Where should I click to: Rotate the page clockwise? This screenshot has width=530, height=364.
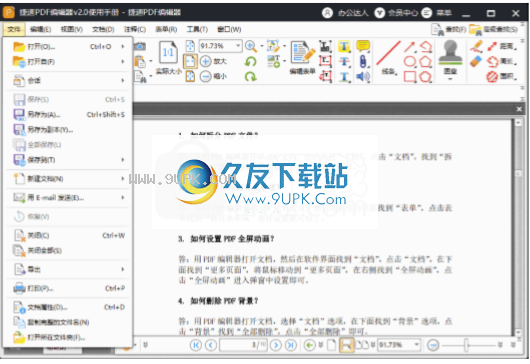(250, 77)
